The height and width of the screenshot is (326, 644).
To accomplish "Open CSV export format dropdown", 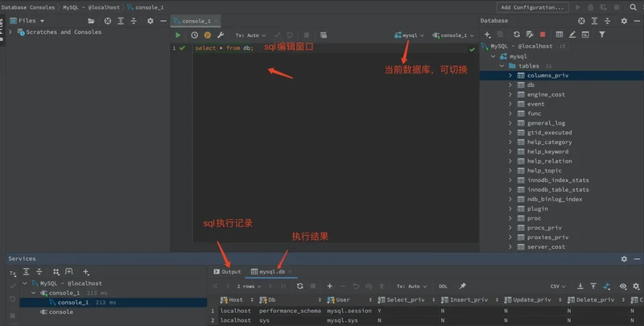I will [556, 286].
